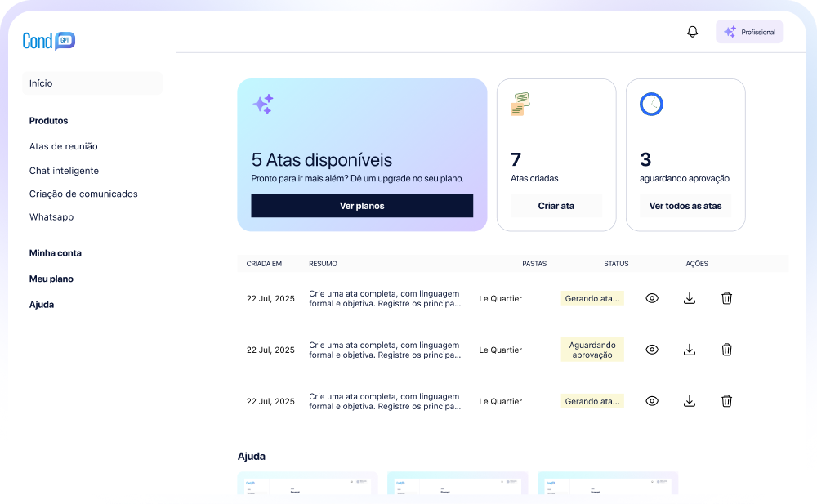Click the PASTAS column header
The height and width of the screenshot is (504, 817).
[534, 264]
